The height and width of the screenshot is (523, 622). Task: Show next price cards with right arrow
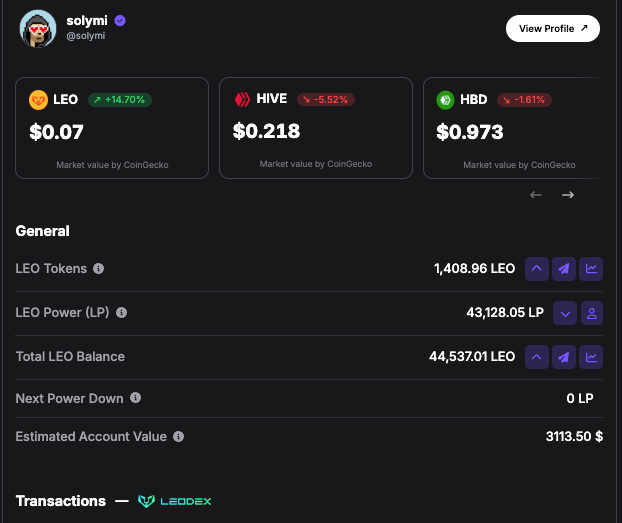(568, 195)
